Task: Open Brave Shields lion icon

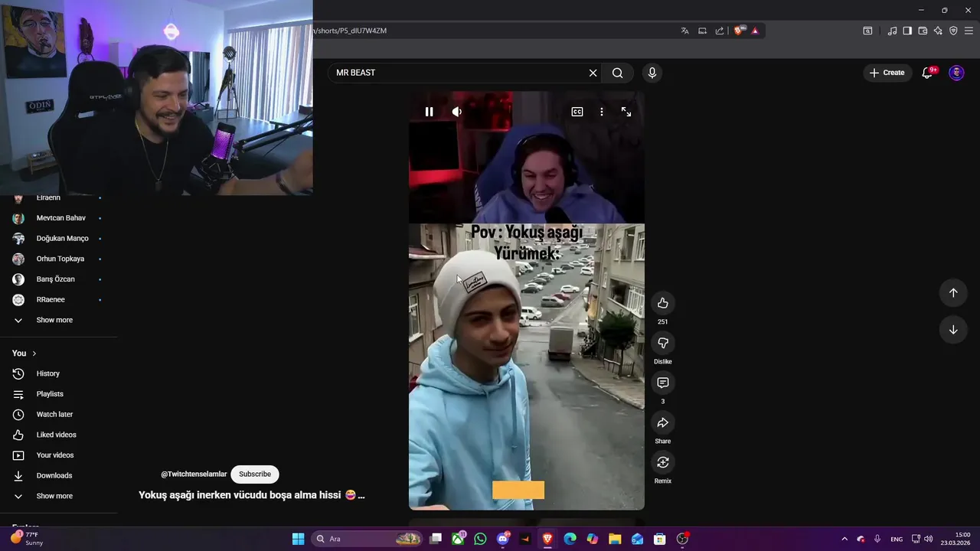Action: [x=739, y=31]
